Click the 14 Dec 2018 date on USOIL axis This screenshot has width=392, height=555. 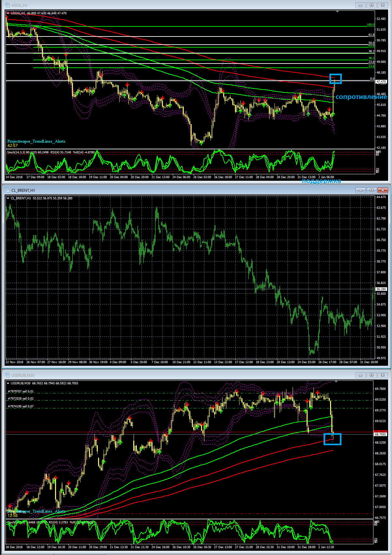14,177
